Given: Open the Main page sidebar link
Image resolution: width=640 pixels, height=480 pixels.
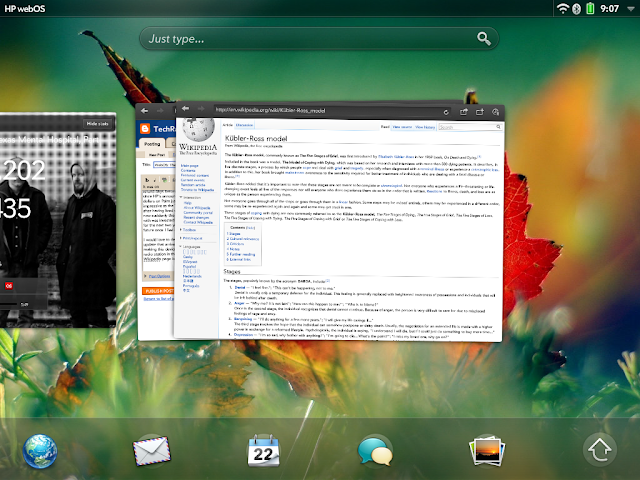Looking at the screenshot, I should 189,166.
